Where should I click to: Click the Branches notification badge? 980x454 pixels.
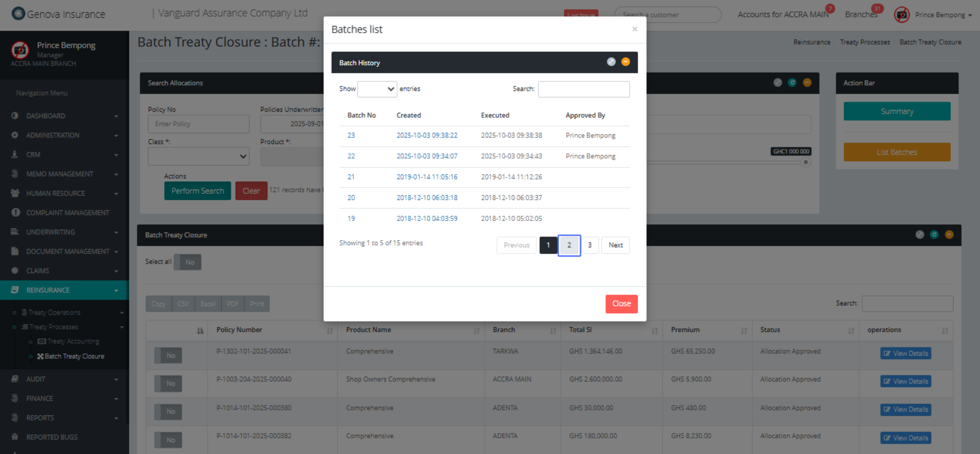877,9
